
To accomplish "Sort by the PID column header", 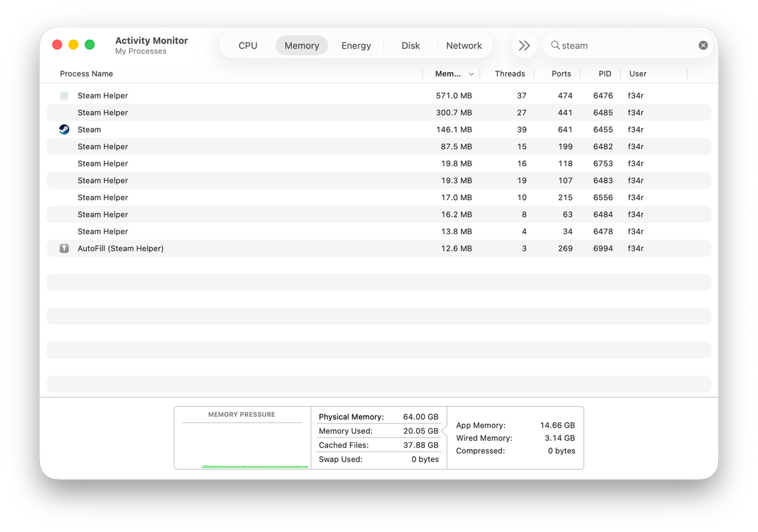I will tap(605, 74).
